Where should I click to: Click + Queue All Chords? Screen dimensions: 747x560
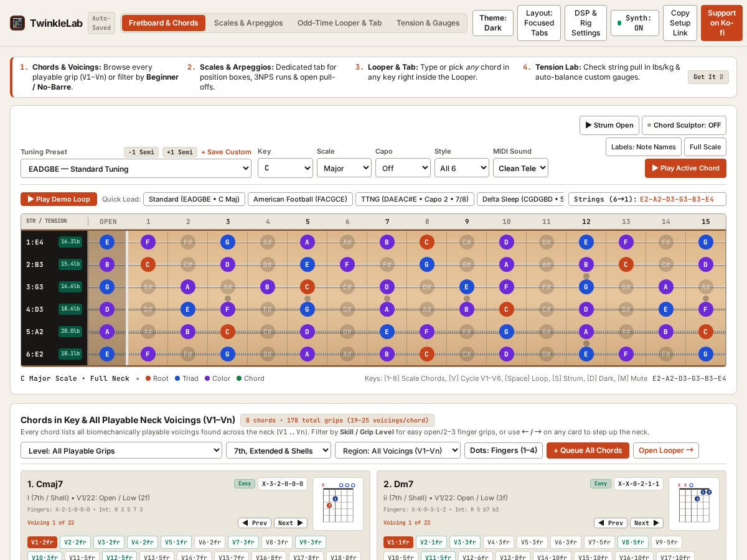click(588, 450)
